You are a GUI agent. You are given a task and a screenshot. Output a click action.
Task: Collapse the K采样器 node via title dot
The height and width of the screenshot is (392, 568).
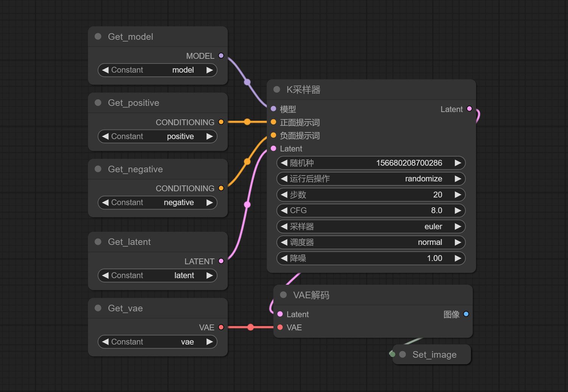[x=277, y=89]
